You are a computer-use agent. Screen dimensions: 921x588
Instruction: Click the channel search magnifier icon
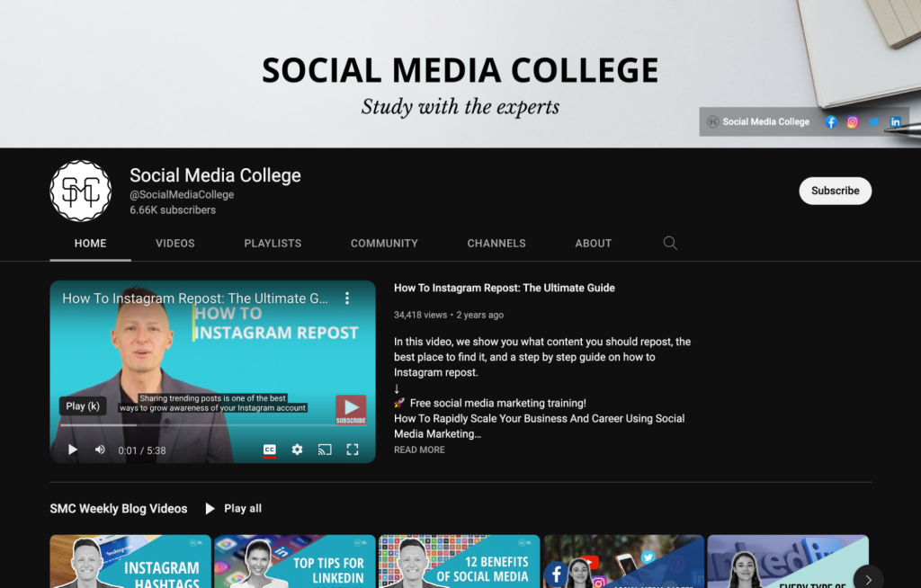670,243
